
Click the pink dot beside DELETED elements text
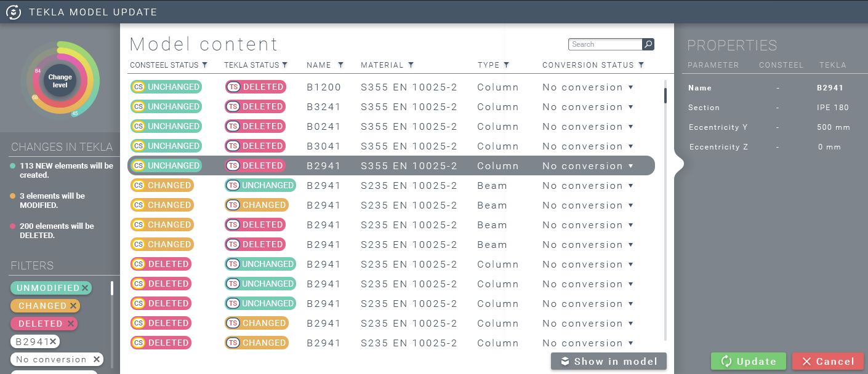pyautogui.click(x=13, y=226)
